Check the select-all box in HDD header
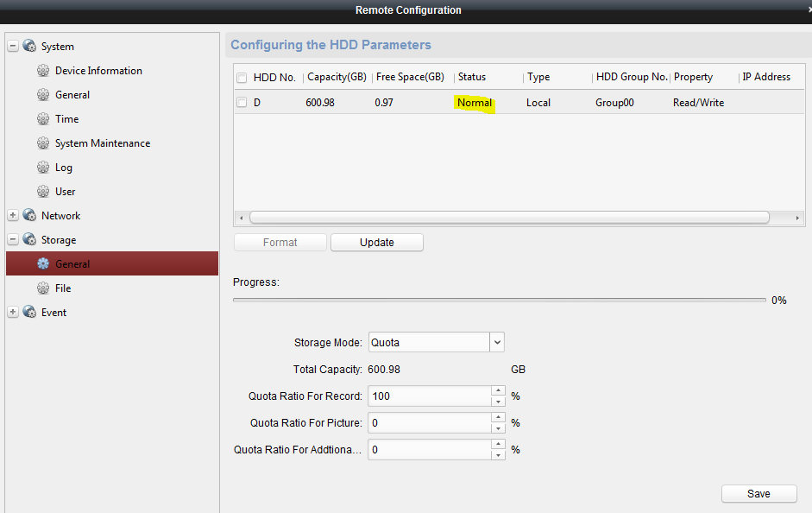Screen dimensions: 812x513 tap(242, 78)
